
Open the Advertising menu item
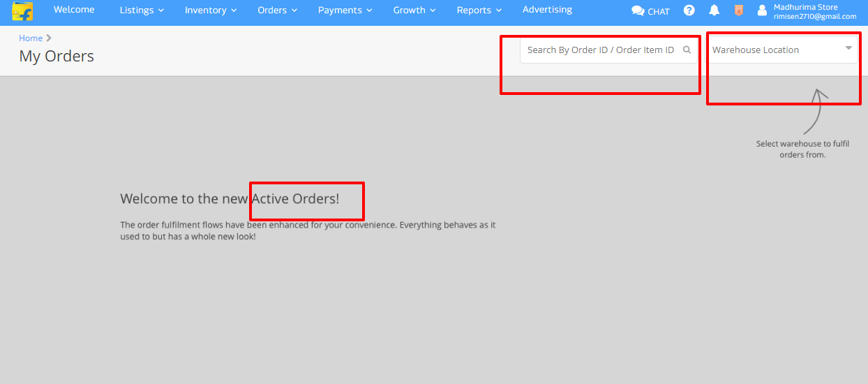(547, 10)
